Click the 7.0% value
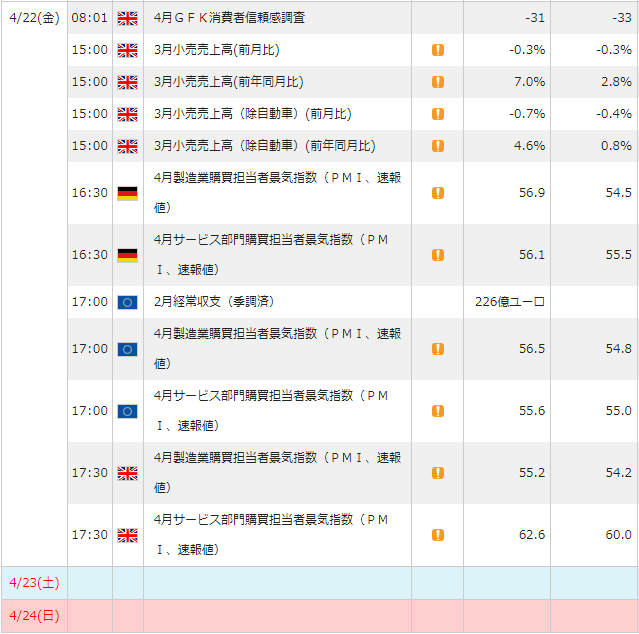Viewport: 639px width, 634px height. point(530,82)
